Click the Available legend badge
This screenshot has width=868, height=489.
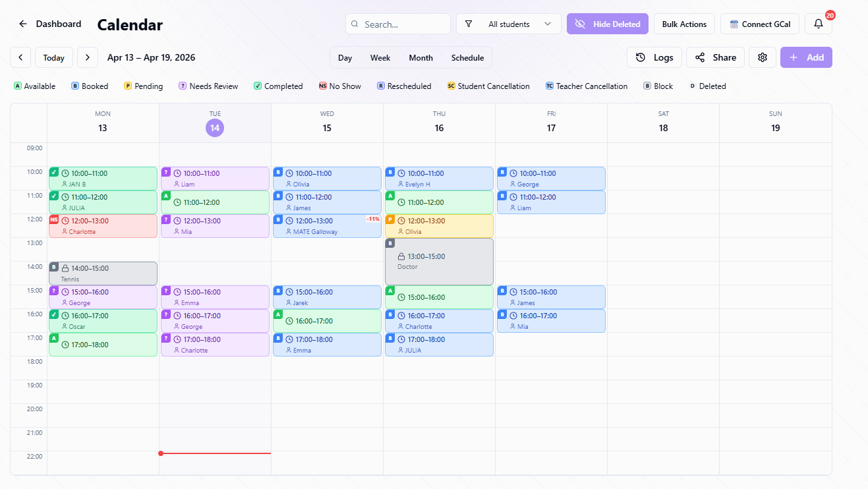tap(18, 86)
